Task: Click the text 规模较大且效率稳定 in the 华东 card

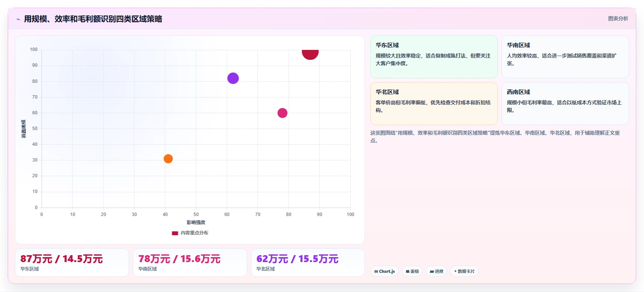Action: point(398,56)
